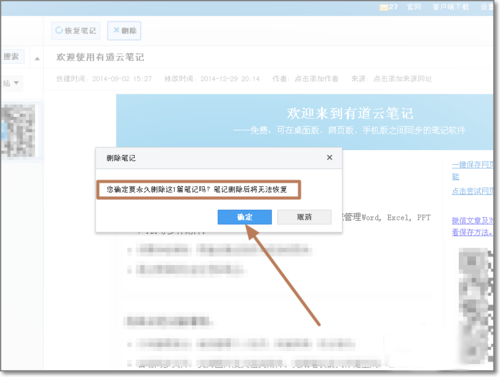Expand the 站 dropdown arrow
The height and width of the screenshot is (377, 500).
pyautogui.click(x=16, y=83)
